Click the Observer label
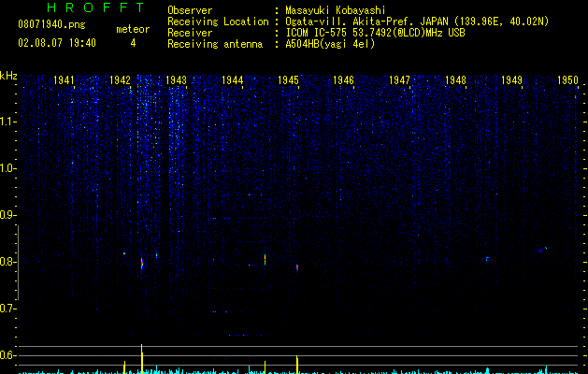Image resolution: width=588 pixels, height=374 pixels. 190,10
